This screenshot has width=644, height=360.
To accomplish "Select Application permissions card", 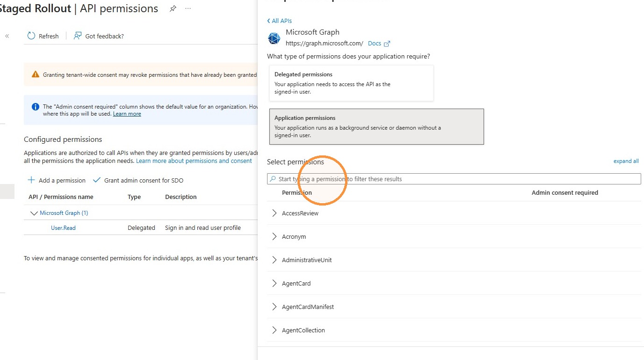I will point(376,126).
